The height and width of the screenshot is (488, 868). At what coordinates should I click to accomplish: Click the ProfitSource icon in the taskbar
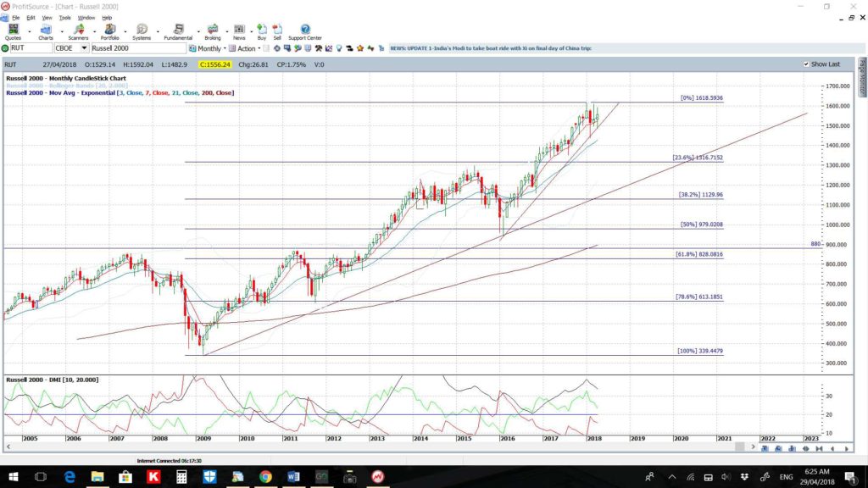pos(378,476)
